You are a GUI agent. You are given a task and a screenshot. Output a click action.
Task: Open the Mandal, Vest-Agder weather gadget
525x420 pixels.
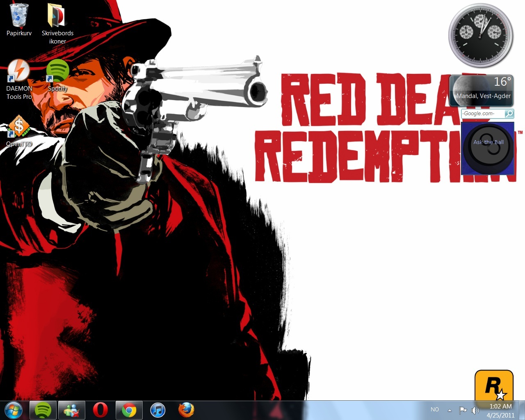pos(482,91)
